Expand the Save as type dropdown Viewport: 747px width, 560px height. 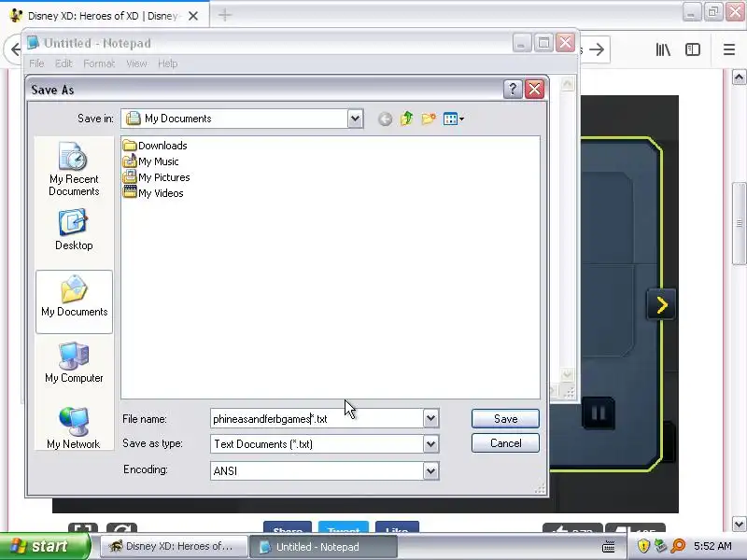click(x=430, y=444)
